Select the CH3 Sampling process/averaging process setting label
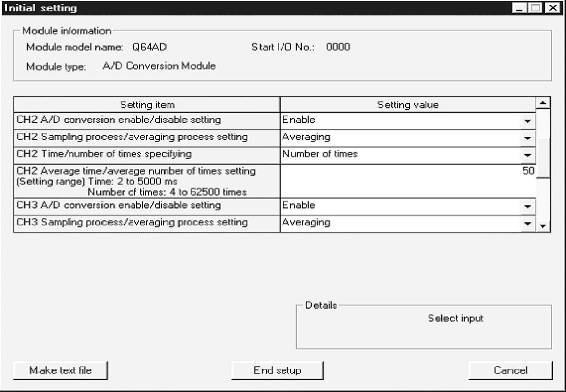 pyautogui.click(x=147, y=224)
